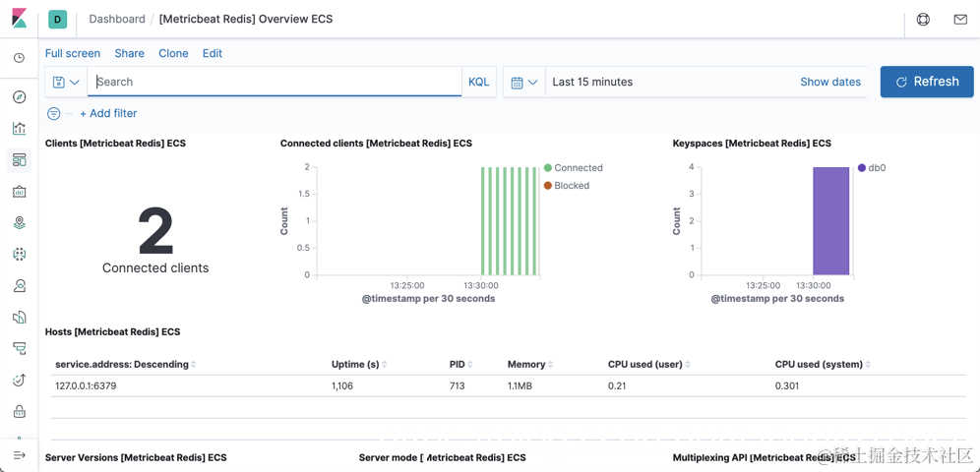Open the space selector D avatar
This screenshot has height=472, width=980.
57,20
